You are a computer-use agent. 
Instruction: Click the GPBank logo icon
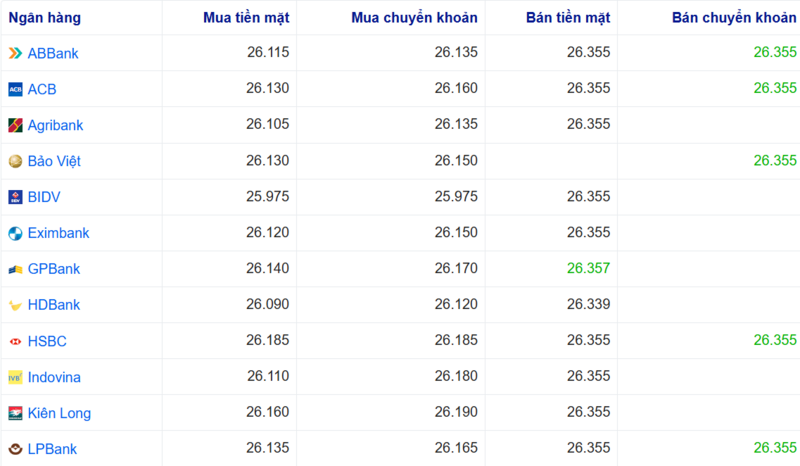(15, 269)
